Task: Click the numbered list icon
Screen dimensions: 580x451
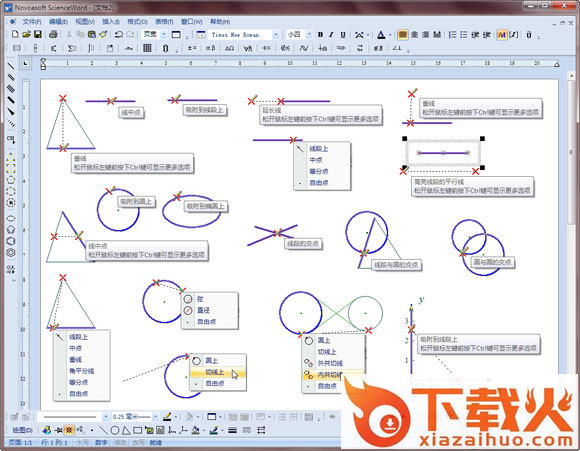Action: 452,34
